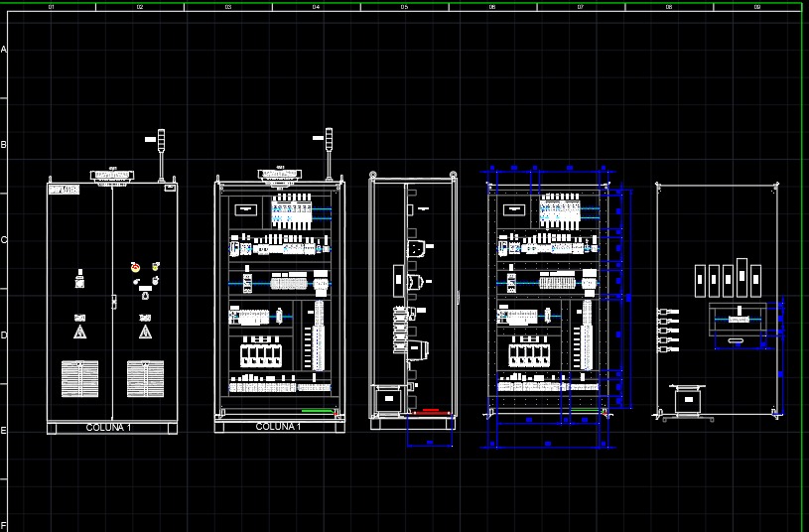Select the yellow pilot light on the door

[x=156, y=267]
